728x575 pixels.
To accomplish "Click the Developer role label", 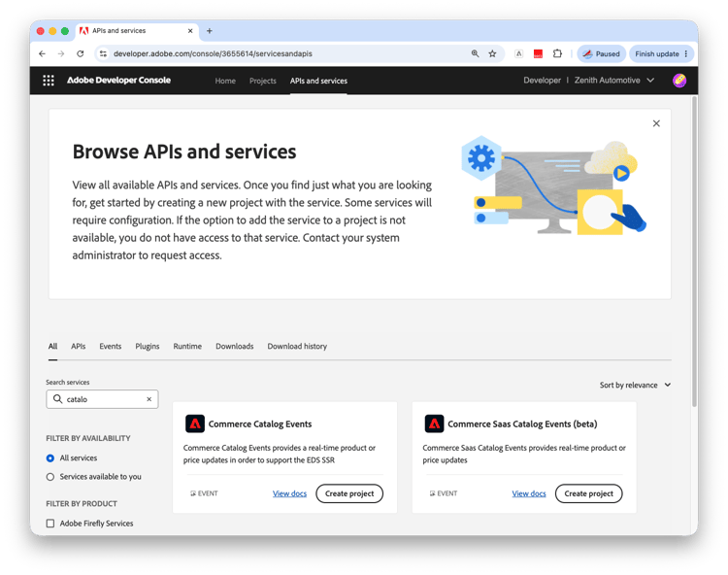I will [x=542, y=81].
